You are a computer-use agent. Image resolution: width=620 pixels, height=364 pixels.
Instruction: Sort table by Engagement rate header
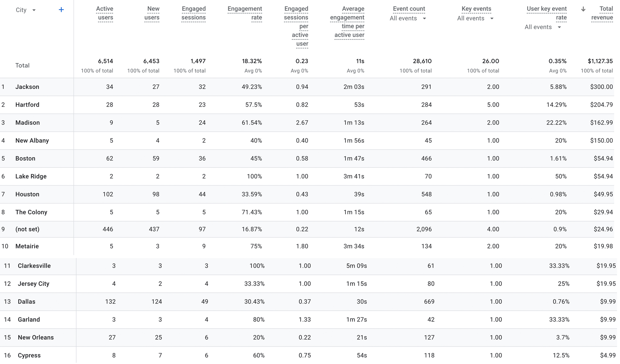[x=245, y=13]
